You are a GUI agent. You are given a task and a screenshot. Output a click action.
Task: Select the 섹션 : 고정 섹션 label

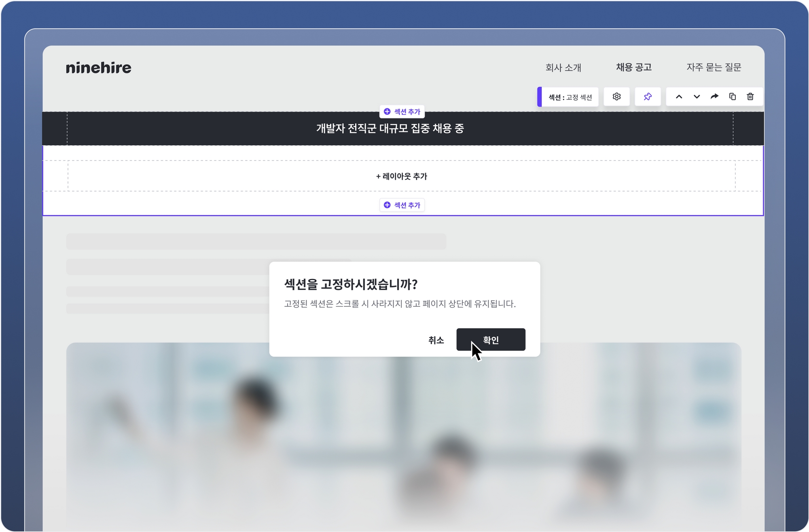pyautogui.click(x=570, y=97)
